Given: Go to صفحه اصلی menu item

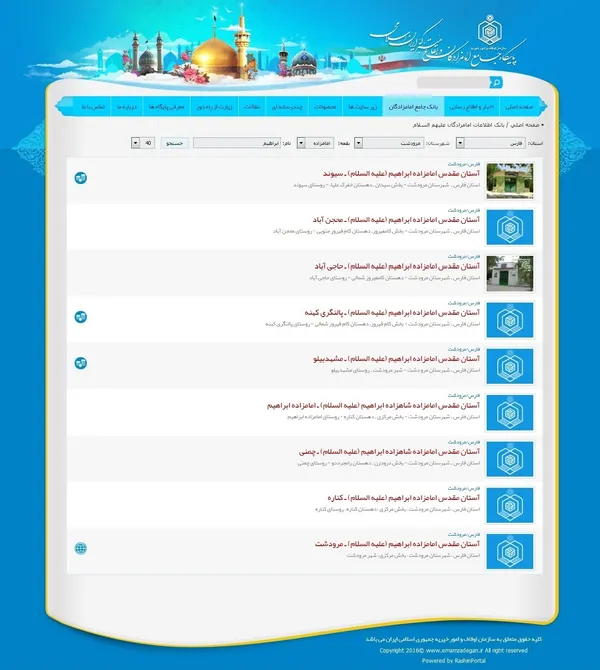Looking at the screenshot, I should click(519, 107).
